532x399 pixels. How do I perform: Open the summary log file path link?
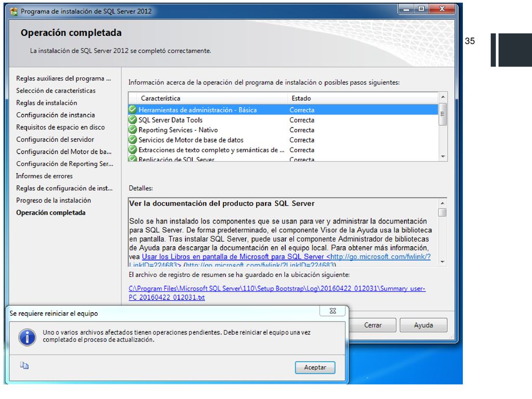[x=277, y=293]
